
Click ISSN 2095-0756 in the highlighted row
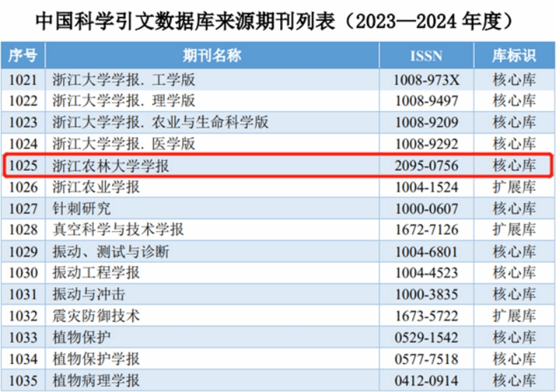tap(426, 166)
